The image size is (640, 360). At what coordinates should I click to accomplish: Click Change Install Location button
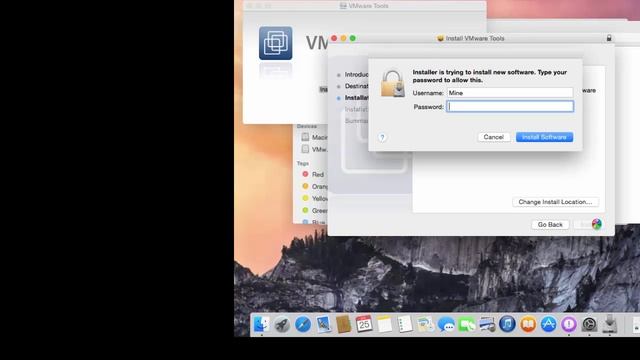555,202
